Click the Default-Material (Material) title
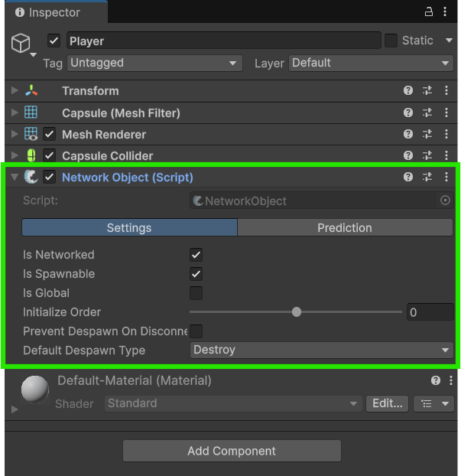 tap(135, 380)
